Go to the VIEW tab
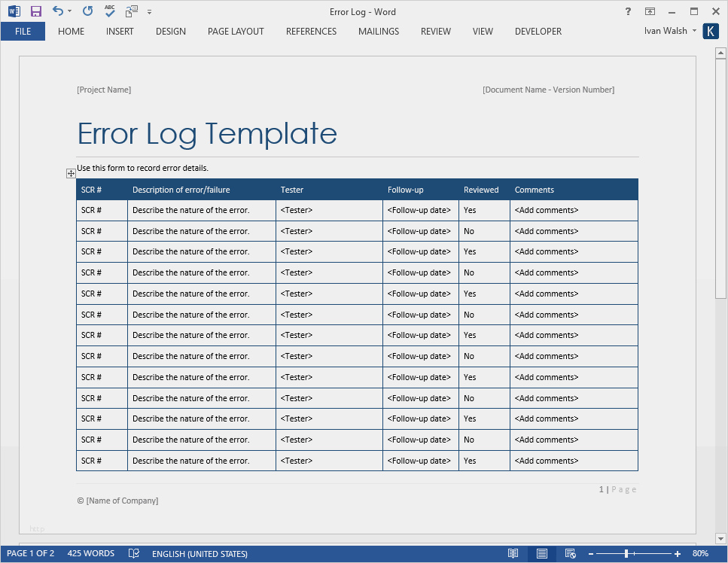728x563 pixels. click(483, 32)
